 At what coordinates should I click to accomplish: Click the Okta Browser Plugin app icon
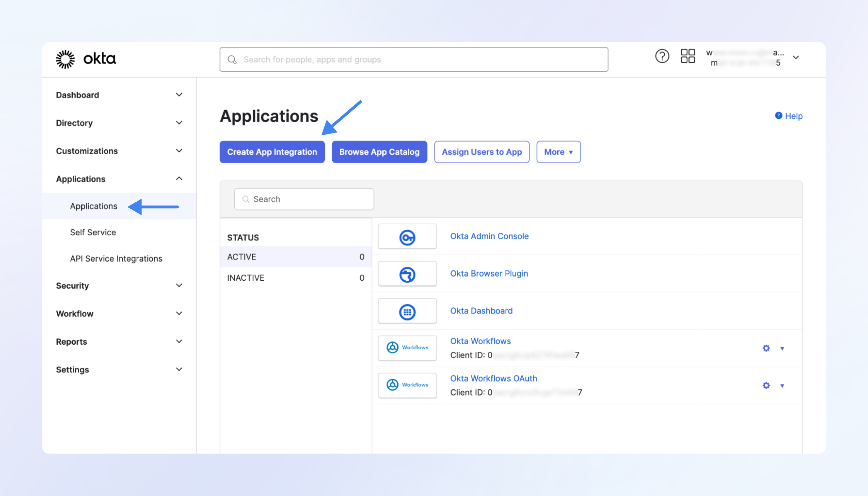[x=407, y=274]
